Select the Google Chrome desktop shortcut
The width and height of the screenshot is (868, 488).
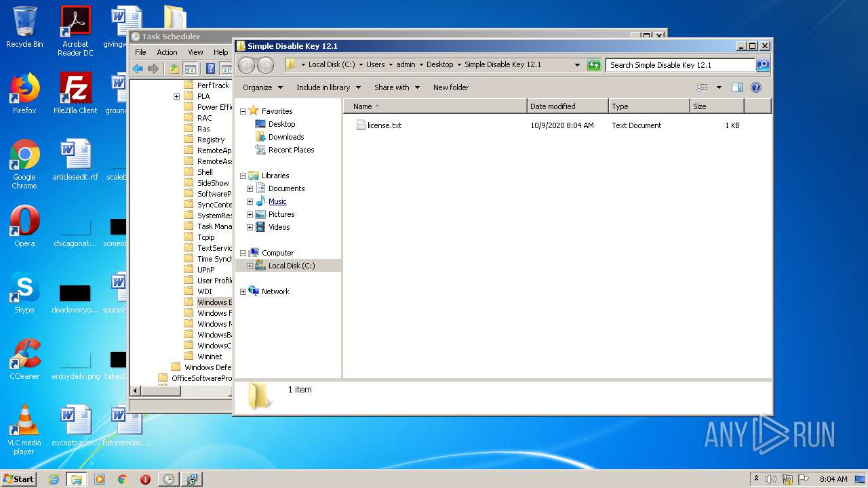[24, 164]
